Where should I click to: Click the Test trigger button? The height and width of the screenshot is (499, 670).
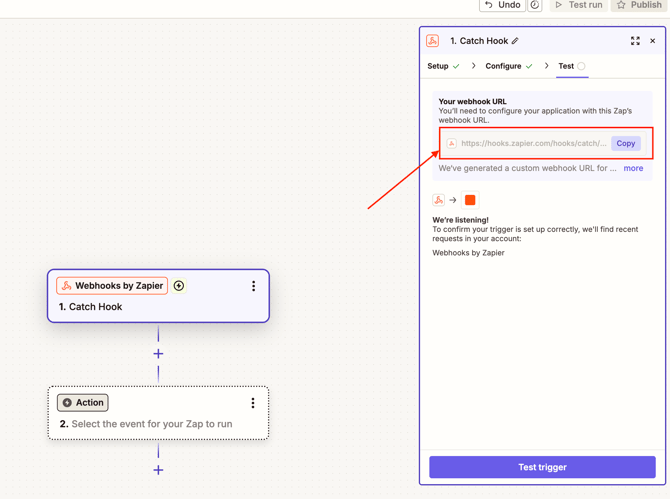[x=542, y=467]
